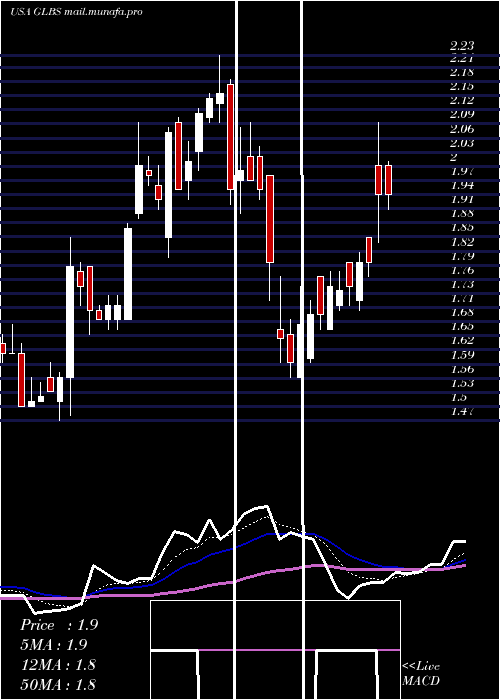The height and width of the screenshot is (700, 500).
Task: Click the 1.56 price axis label
Action: pos(462,369)
